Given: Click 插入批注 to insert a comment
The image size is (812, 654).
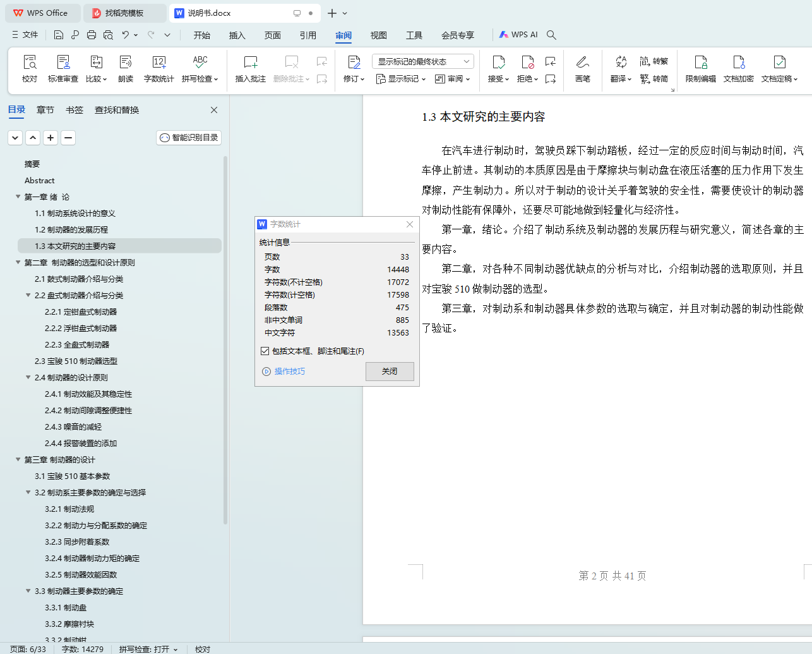Looking at the screenshot, I should (x=251, y=69).
